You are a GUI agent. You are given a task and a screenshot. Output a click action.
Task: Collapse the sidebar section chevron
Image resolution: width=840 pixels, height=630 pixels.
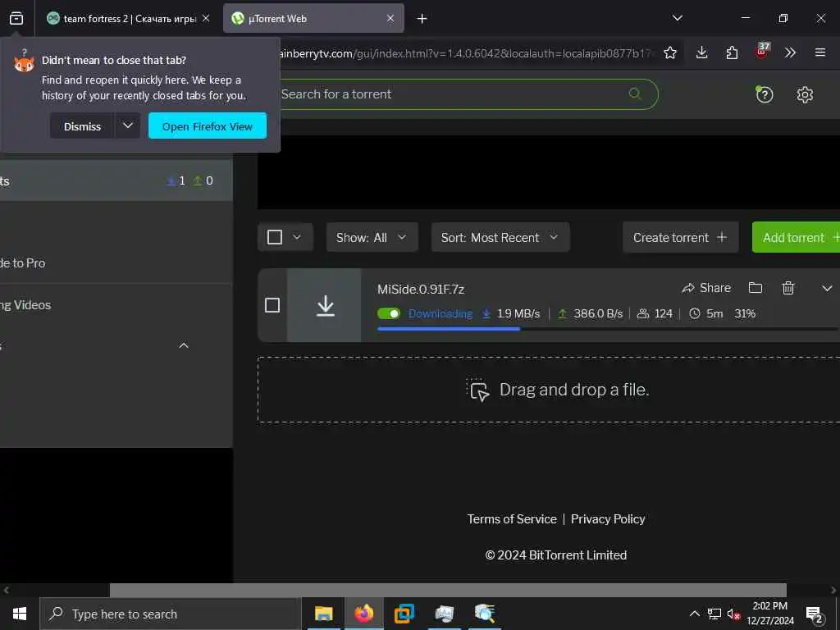pyautogui.click(x=183, y=345)
